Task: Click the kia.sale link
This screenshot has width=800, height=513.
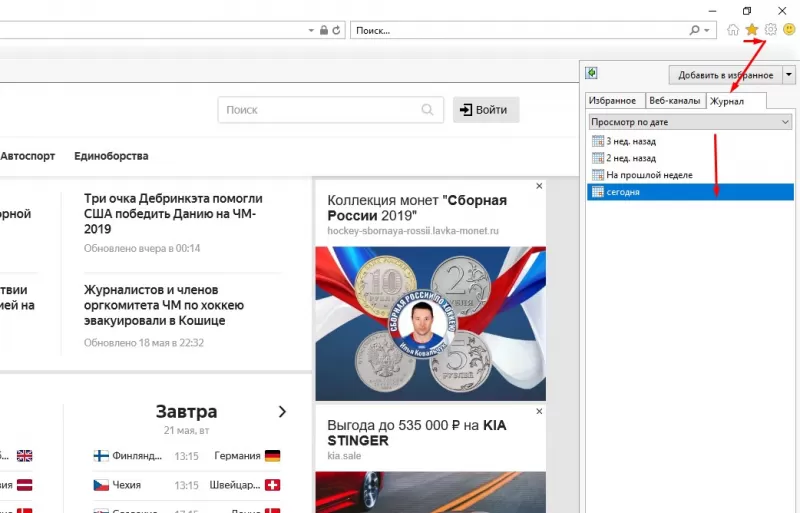Action: click(x=344, y=456)
